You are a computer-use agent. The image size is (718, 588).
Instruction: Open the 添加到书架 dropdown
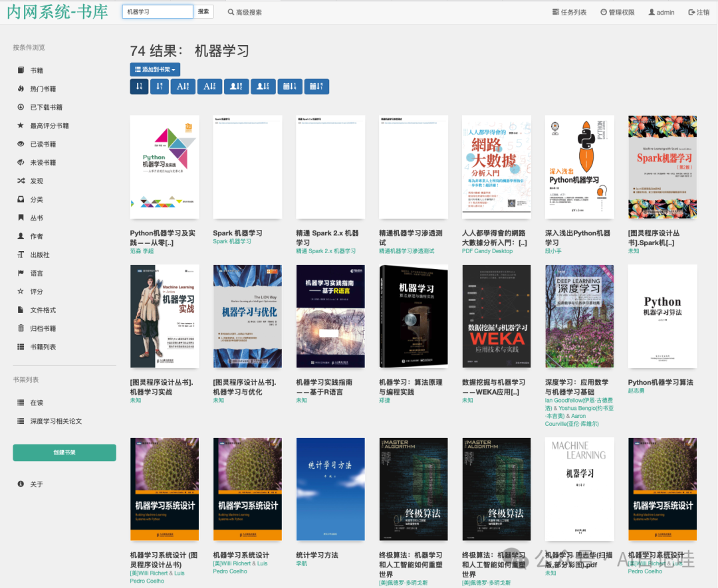point(155,70)
